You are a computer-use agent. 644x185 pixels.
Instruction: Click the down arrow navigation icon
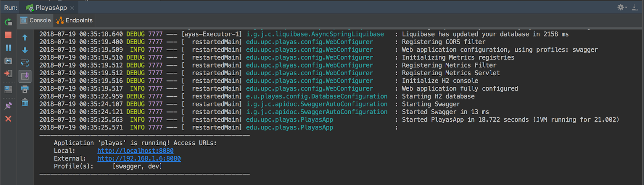tap(25, 50)
